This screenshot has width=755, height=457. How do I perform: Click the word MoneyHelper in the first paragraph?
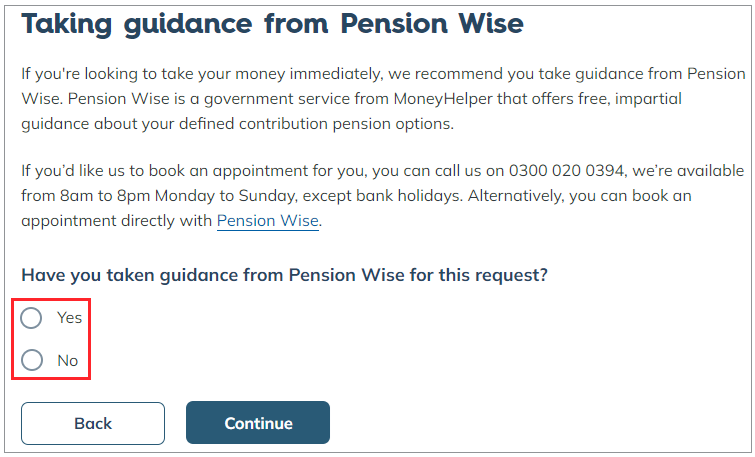443,99
